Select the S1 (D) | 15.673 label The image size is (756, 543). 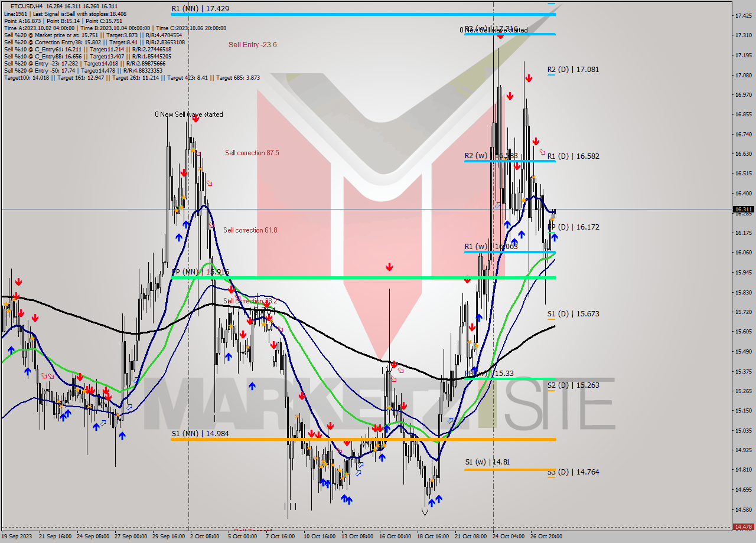click(x=573, y=314)
